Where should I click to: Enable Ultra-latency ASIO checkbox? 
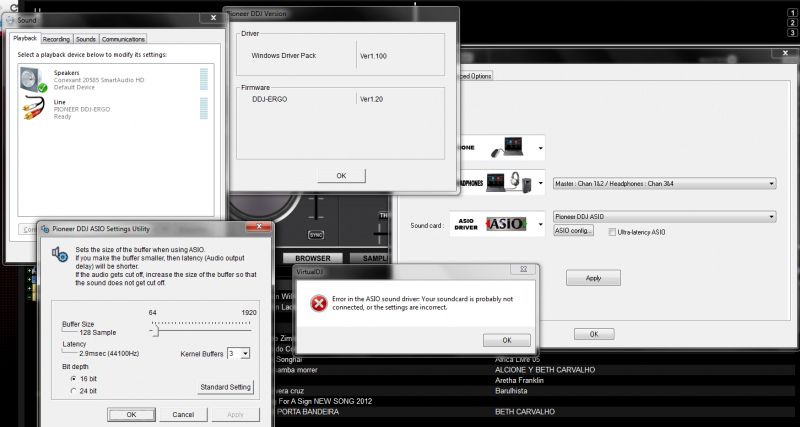[x=612, y=232]
